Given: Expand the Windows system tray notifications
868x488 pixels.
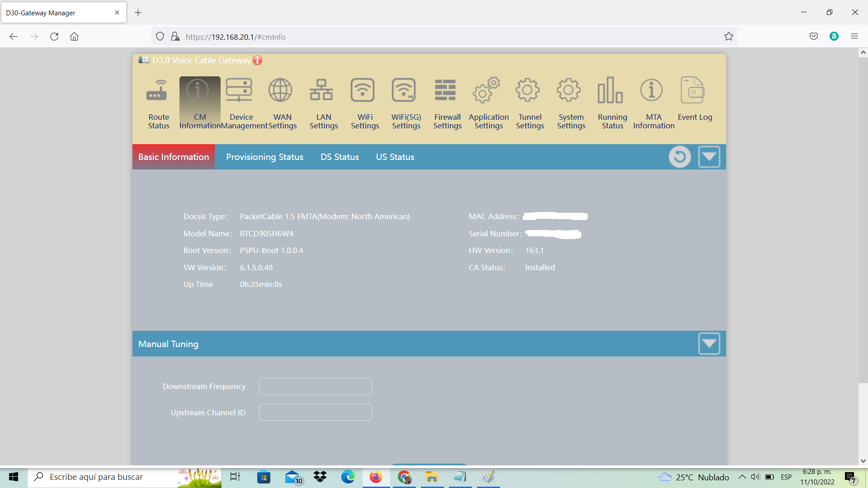Looking at the screenshot, I should (741, 477).
